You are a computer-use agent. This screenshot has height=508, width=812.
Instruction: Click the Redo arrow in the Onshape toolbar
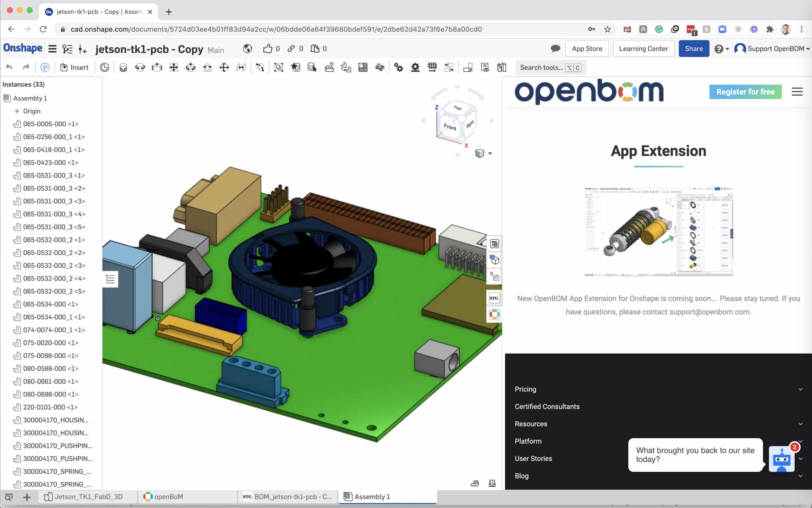click(26, 68)
